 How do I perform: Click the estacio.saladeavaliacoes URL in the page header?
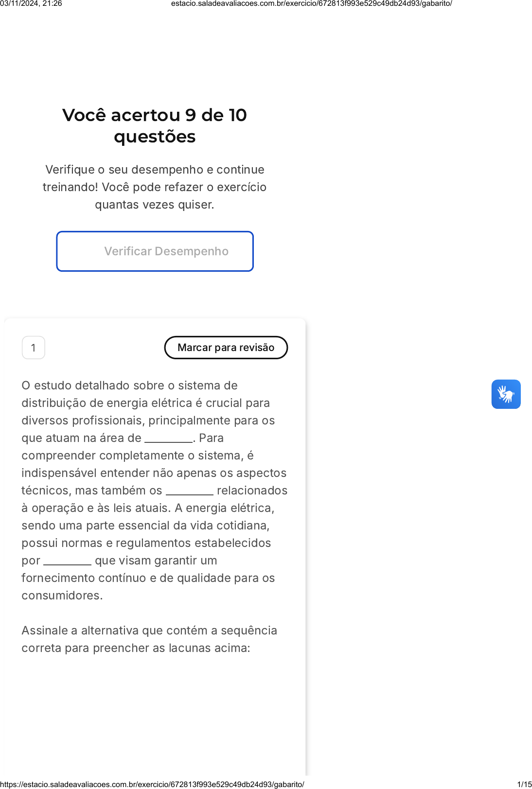tap(311, 3)
